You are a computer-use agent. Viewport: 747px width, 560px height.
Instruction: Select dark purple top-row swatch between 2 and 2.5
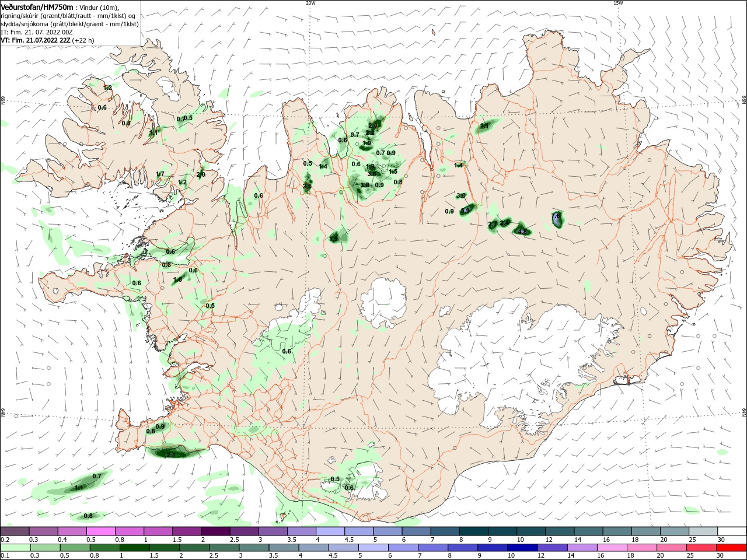click(215, 531)
